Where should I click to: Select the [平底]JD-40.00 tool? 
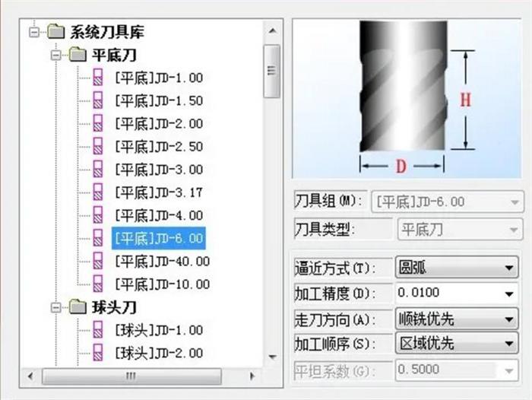(162, 262)
